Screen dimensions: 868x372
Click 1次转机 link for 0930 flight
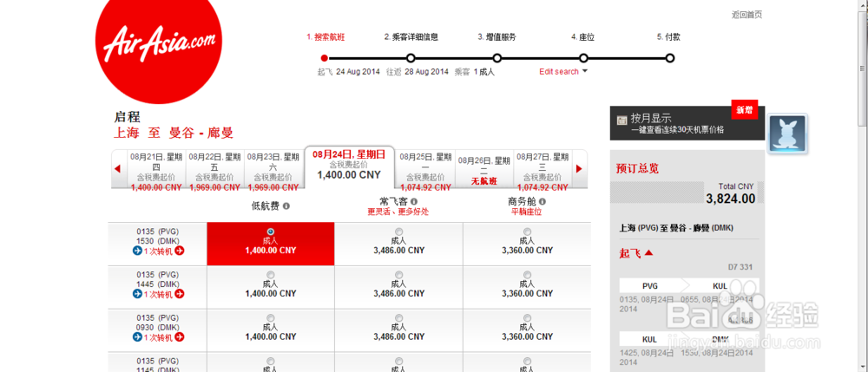[x=158, y=337]
